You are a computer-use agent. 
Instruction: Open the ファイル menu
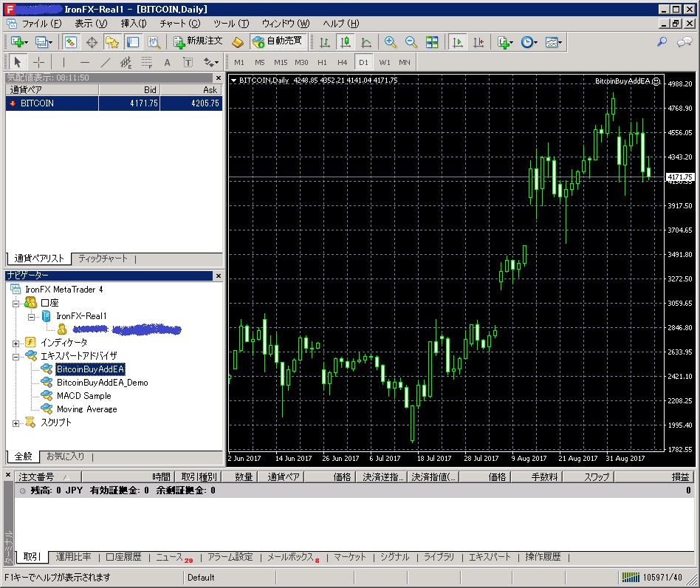[41, 23]
